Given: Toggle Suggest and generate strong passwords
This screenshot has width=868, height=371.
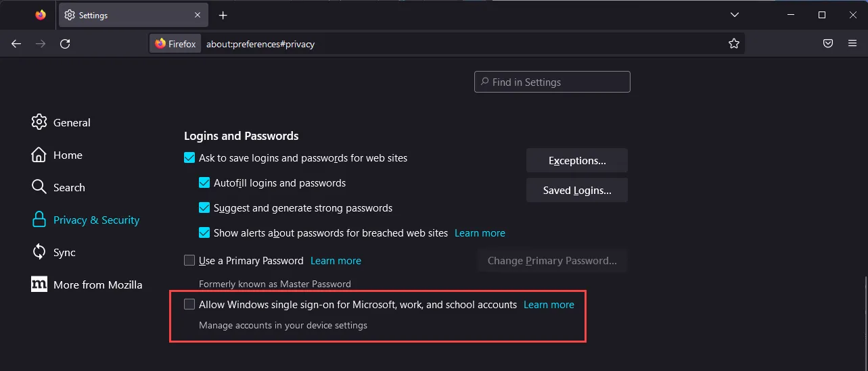Looking at the screenshot, I should [x=204, y=208].
